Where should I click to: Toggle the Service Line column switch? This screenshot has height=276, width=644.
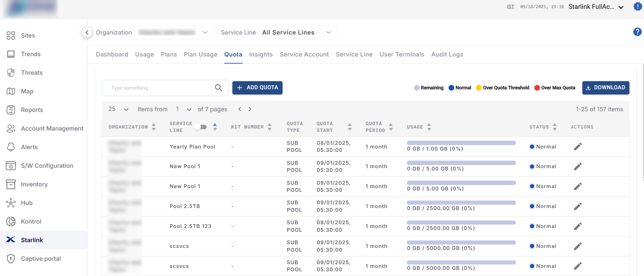click(x=201, y=127)
